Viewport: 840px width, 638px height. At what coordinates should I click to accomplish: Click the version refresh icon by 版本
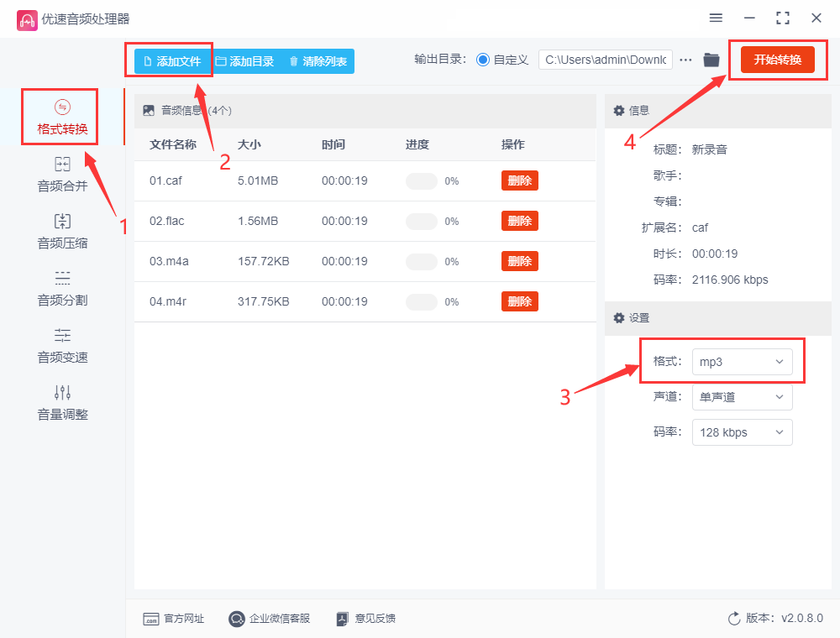734,619
